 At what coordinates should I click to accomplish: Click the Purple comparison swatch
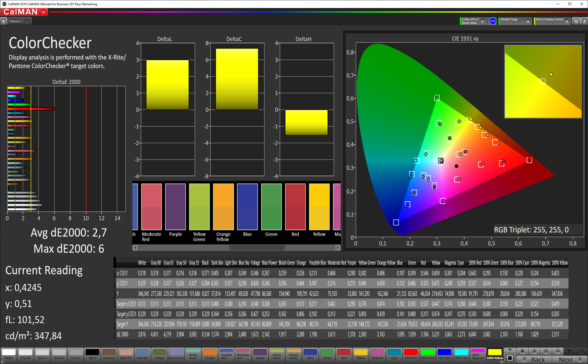tap(175, 207)
